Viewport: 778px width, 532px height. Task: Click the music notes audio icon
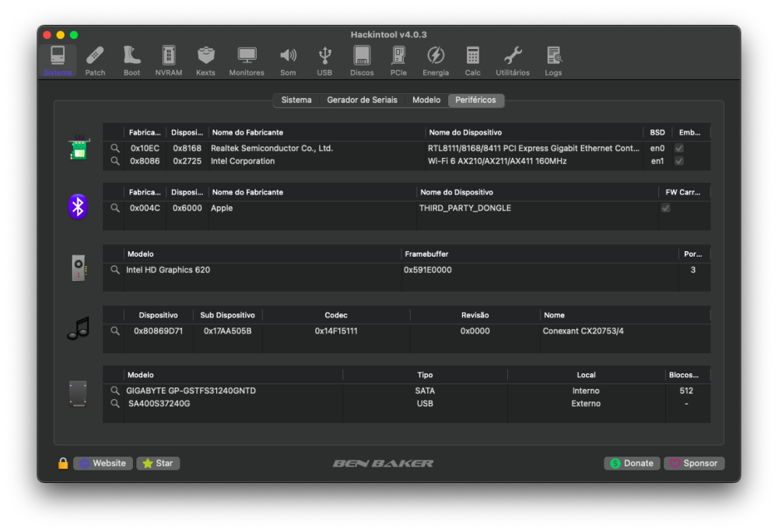coord(79,328)
